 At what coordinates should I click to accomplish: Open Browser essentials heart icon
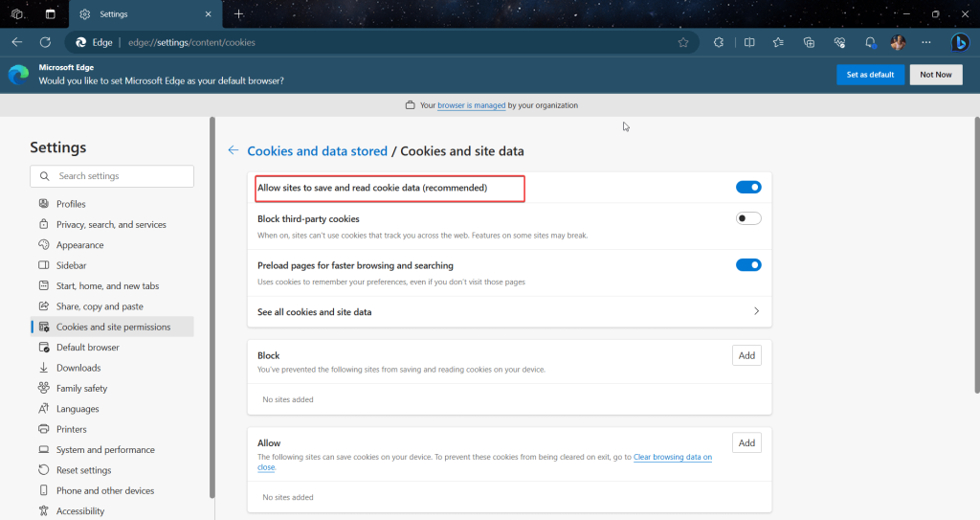tap(839, 42)
